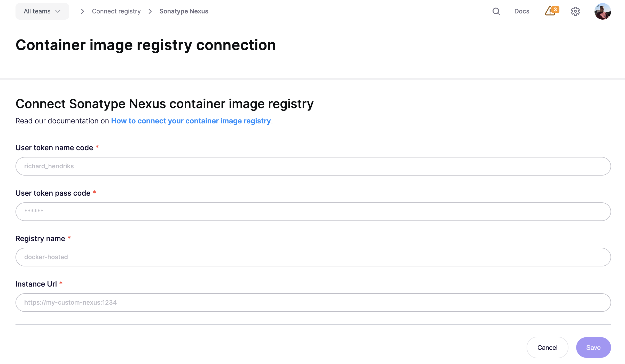
Task: Expand the All teams dropdown
Action: pyautogui.click(x=42, y=11)
